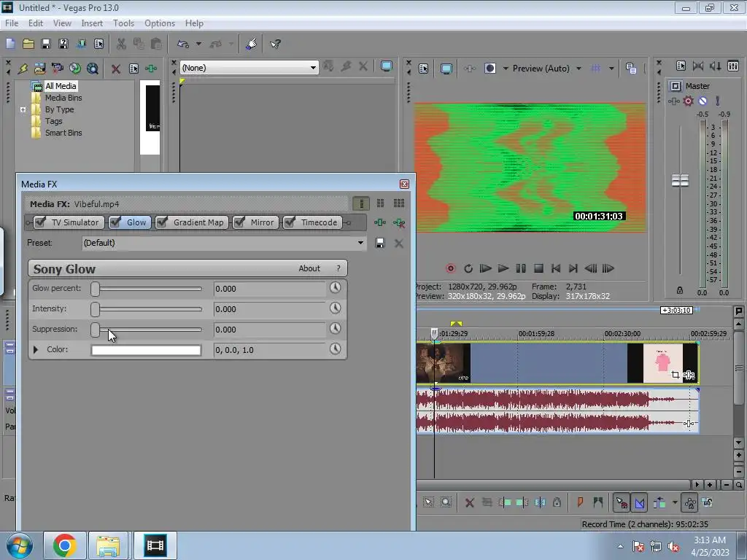
Task: Open the Preset dropdown in Media FX
Action: pos(360,243)
